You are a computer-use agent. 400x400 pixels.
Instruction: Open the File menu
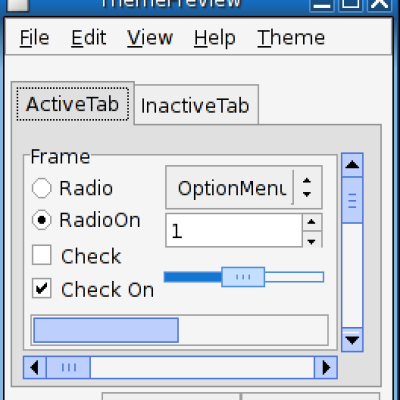click(x=34, y=38)
